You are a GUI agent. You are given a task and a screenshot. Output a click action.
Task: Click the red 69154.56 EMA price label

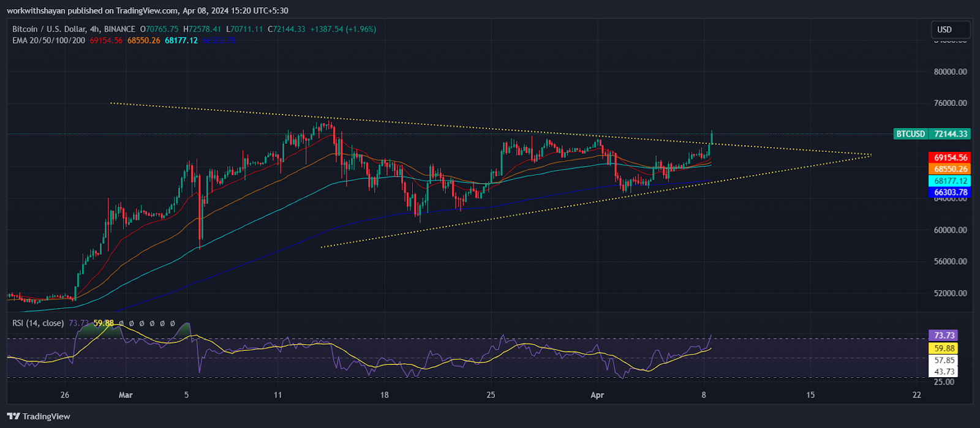(950, 157)
